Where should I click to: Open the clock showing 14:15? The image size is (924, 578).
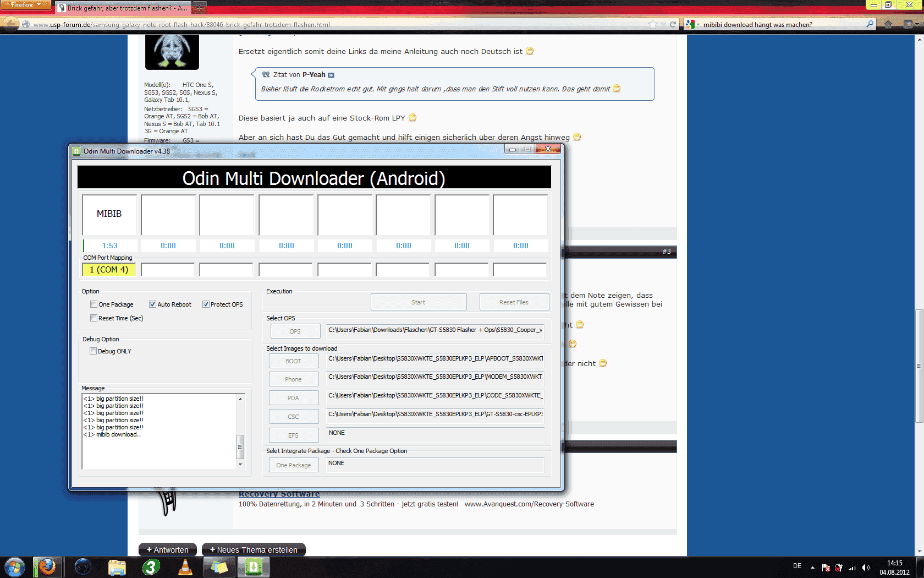[x=894, y=568]
